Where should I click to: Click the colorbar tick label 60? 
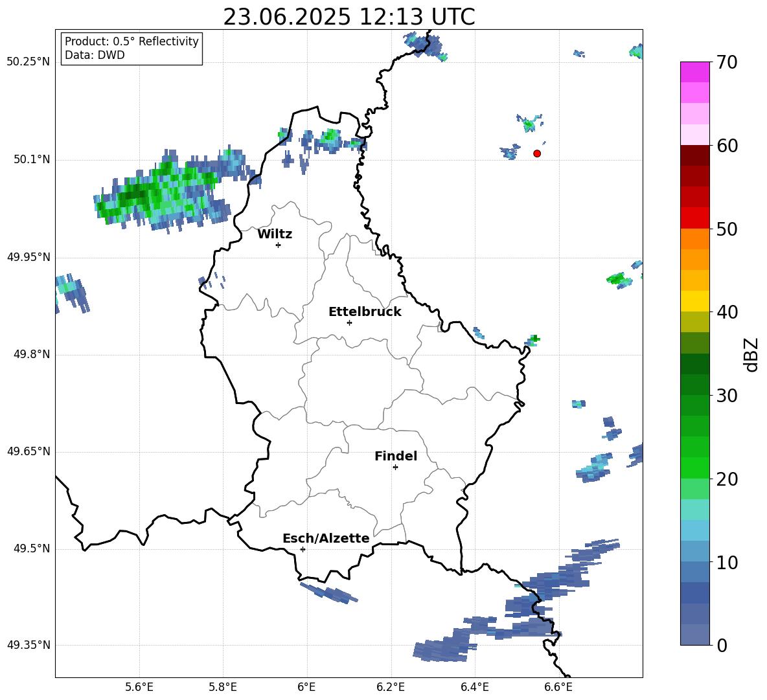(x=727, y=146)
